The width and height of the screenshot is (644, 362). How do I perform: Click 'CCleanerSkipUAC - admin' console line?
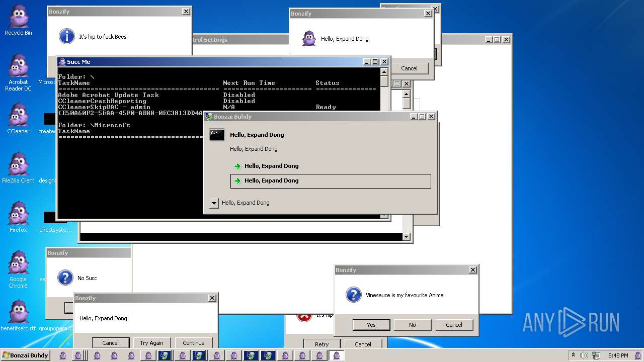pyautogui.click(x=104, y=107)
